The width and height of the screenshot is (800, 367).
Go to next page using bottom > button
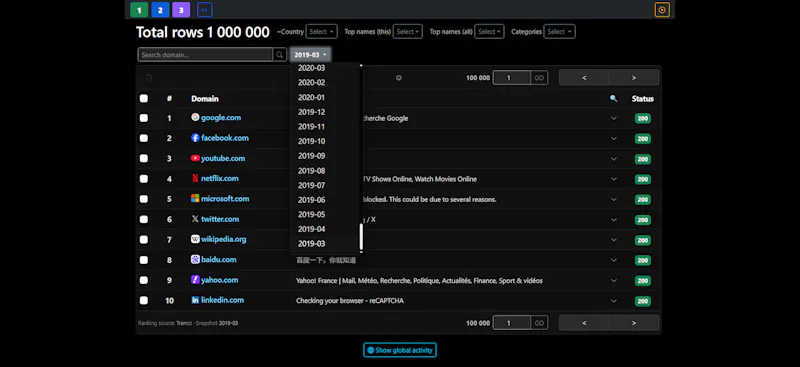click(x=634, y=323)
